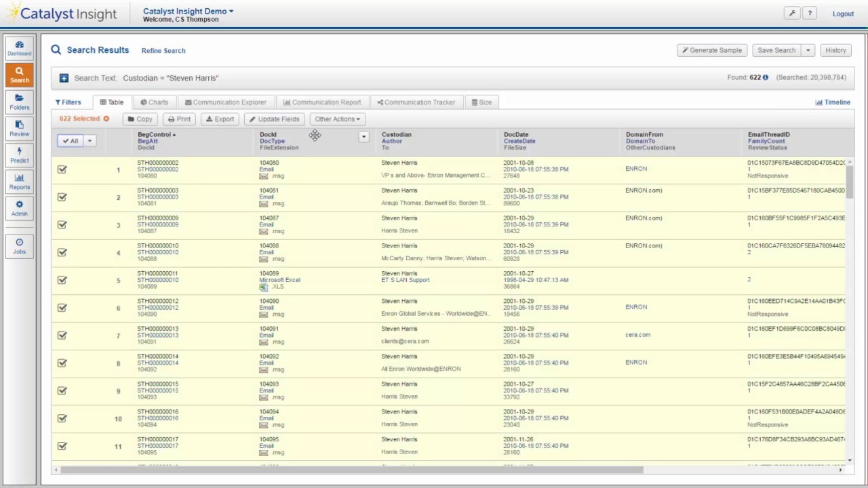Click the Print button
Image resolution: width=868 pixels, height=488 pixels.
pyautogui.click(x=180, y=119)
